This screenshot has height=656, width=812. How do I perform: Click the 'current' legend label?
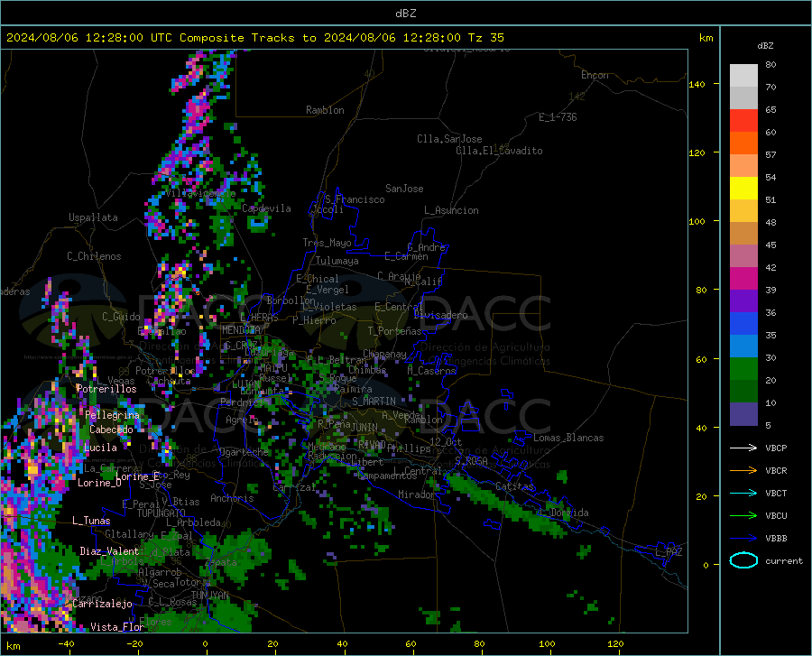784,561
